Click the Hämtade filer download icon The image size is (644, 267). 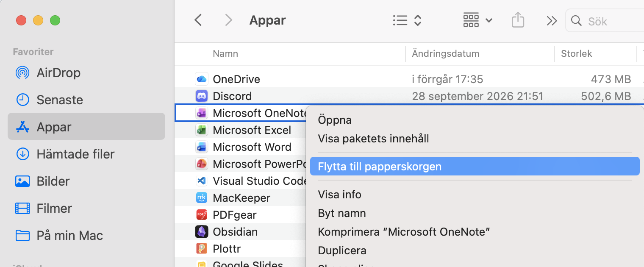(22, 154)
